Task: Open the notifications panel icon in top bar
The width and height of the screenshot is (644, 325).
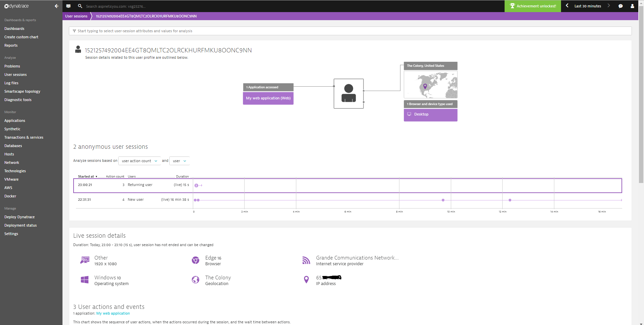Action: [x=69, y=6]
